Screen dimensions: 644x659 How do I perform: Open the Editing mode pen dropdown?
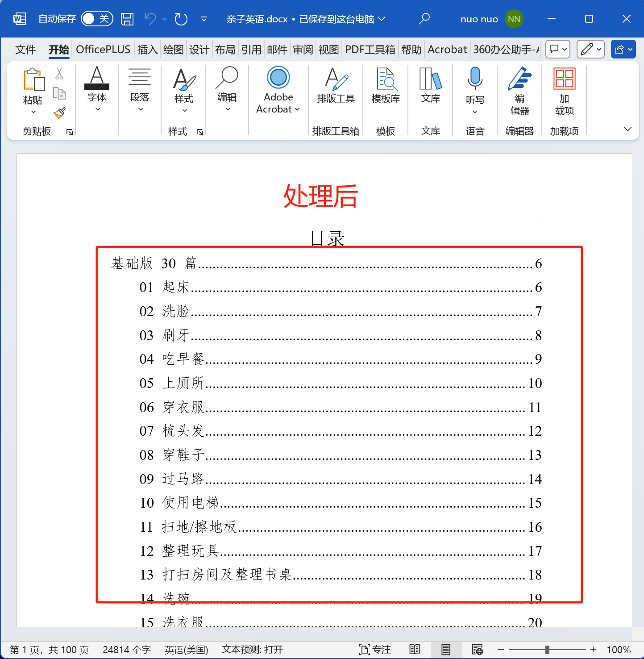(x=591, y=49)
